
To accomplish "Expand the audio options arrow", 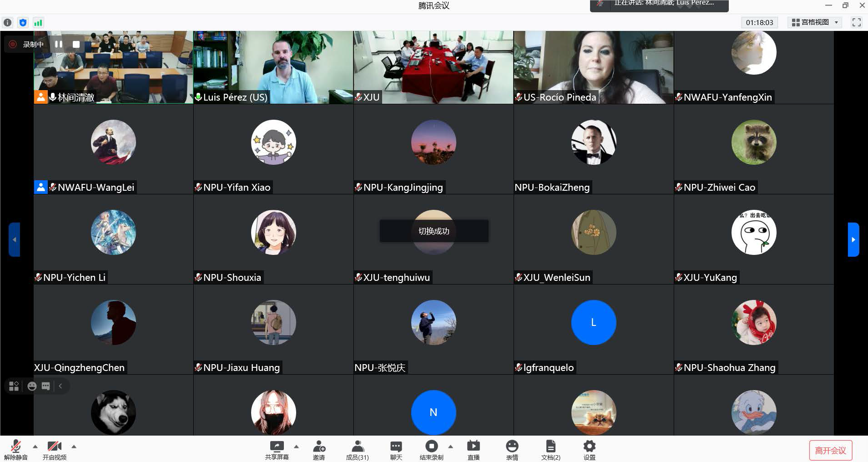I will pos(35,447).
